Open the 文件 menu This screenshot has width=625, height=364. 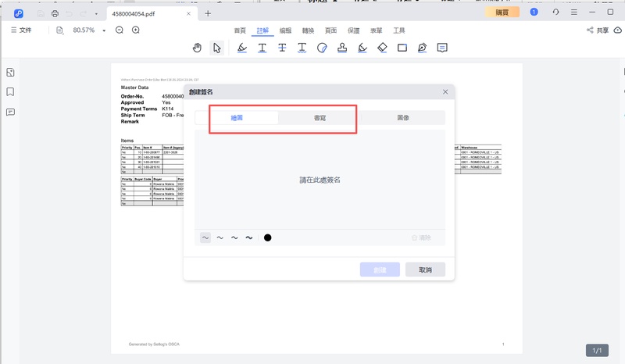[21, 30]
